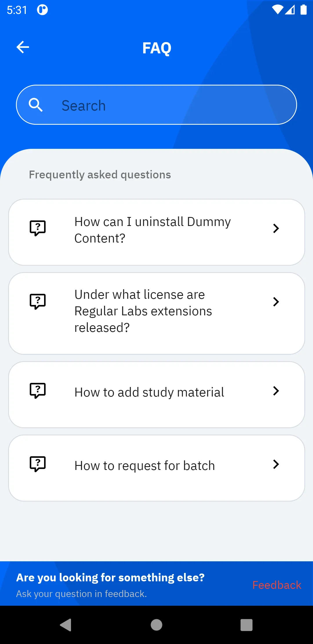Expand chevron for How to request for batch
The height and width of the screenshot is (644, 313).
pos(276,464)
